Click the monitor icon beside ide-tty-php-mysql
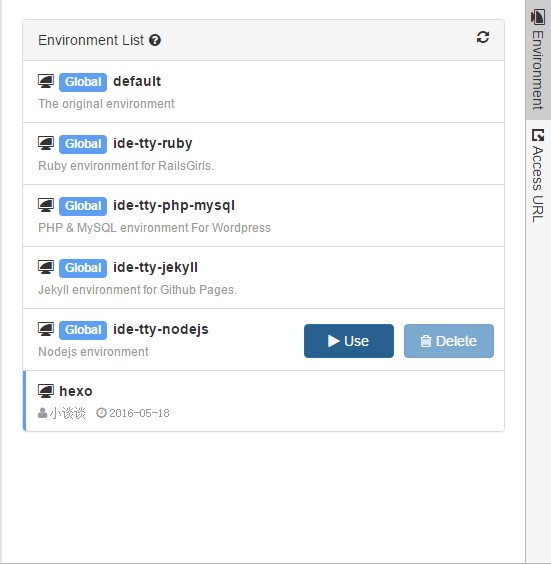Viewport: 551px width, 564px height. point(46,205)
